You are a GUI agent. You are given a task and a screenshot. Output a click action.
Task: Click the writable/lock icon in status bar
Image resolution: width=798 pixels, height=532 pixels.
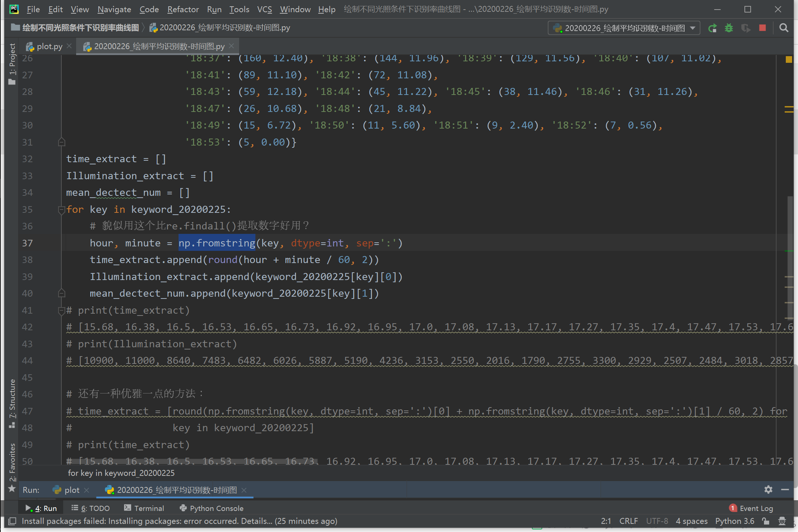[765, 521]
